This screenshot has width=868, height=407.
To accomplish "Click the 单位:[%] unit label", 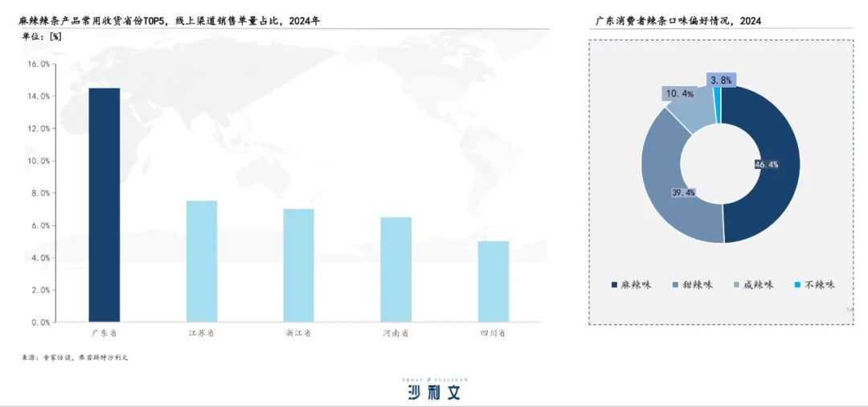I will coord(42,36).
